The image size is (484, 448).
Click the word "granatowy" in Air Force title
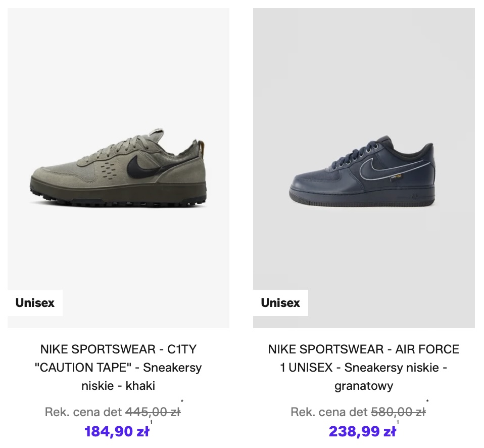tap(364, 386)
